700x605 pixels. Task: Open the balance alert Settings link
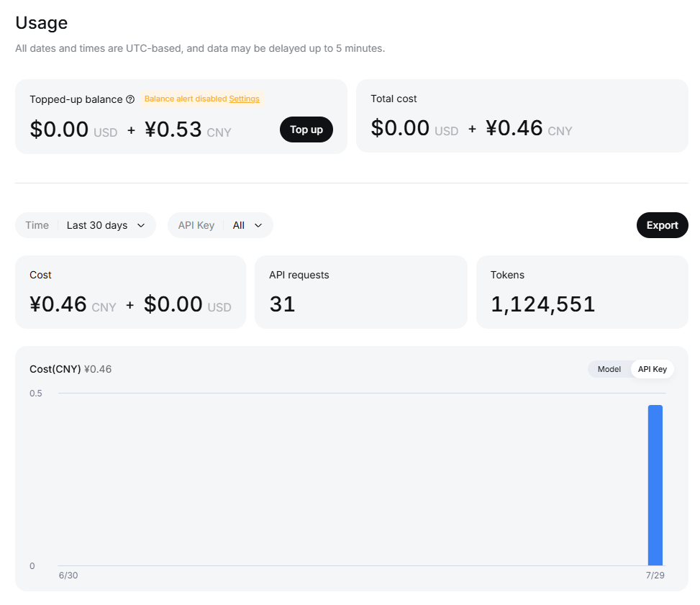pos(244,99)
